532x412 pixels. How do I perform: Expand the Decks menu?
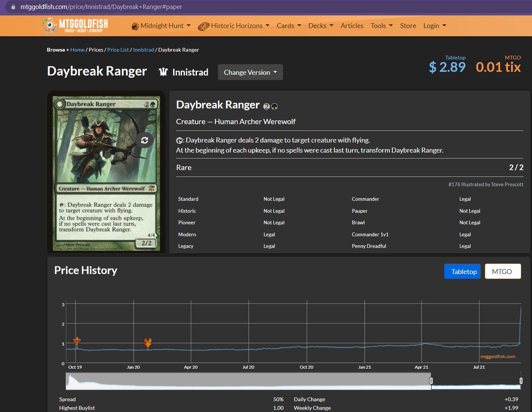tap(321, 26)
